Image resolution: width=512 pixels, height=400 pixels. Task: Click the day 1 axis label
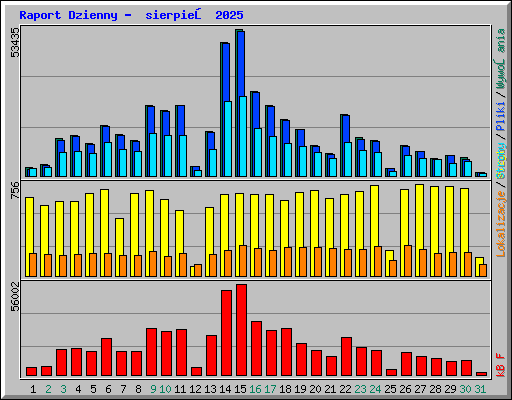33,389
